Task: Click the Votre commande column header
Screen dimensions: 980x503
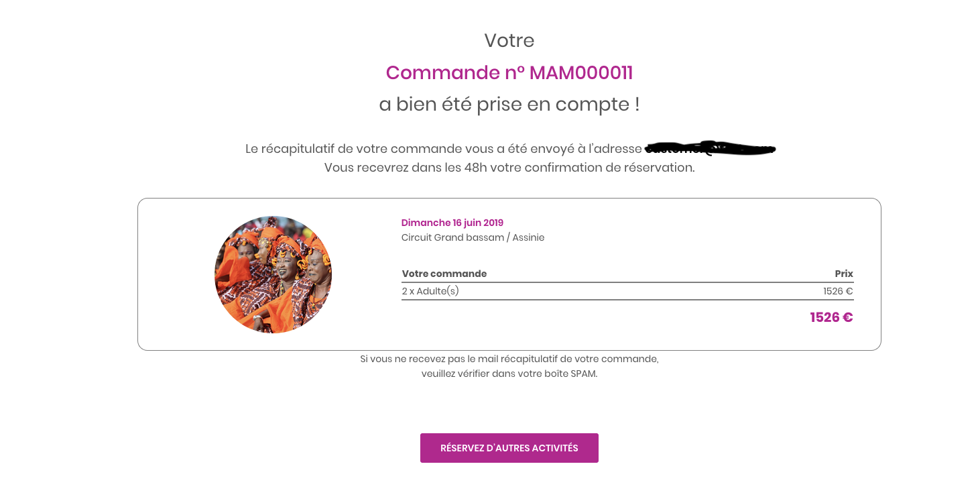Action: (x=444, y=274)
